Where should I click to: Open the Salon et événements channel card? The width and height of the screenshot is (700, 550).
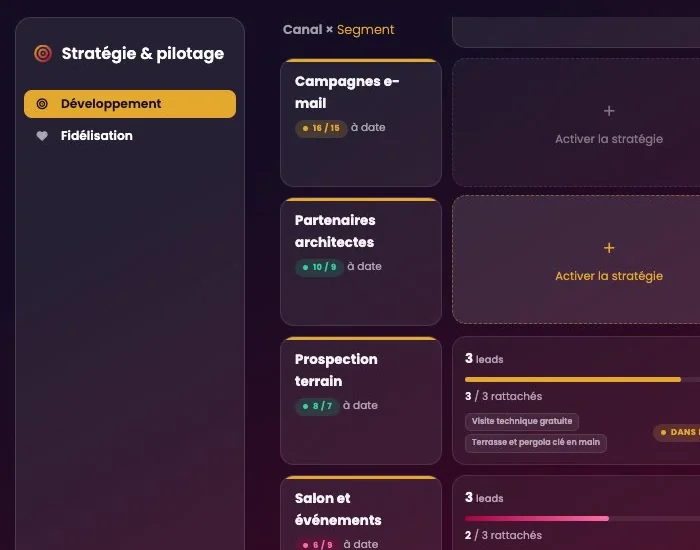pyautogui.click(x=361, y=513)
